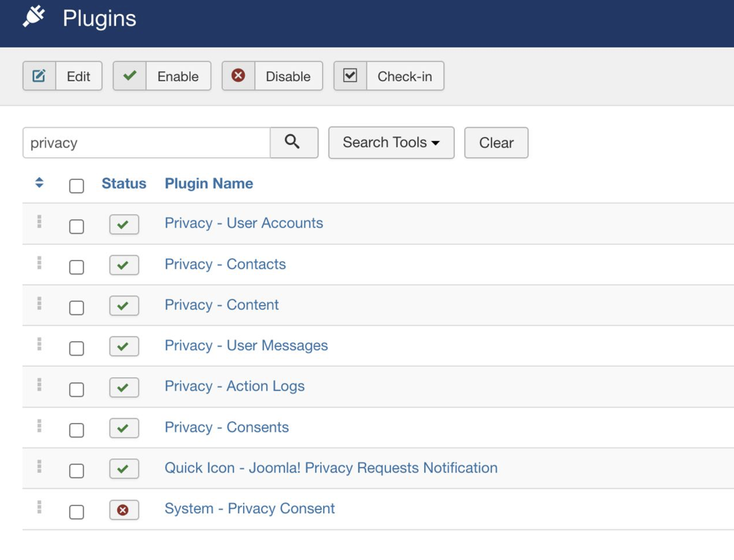Sort by the Status column header
734x560 pixels.
(x=124, y=183)
